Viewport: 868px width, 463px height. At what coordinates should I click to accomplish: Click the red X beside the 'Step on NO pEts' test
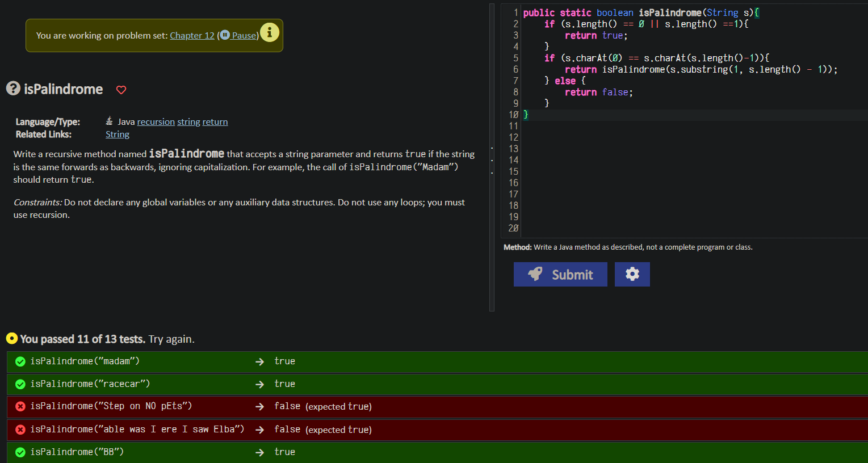pos(20,406)
